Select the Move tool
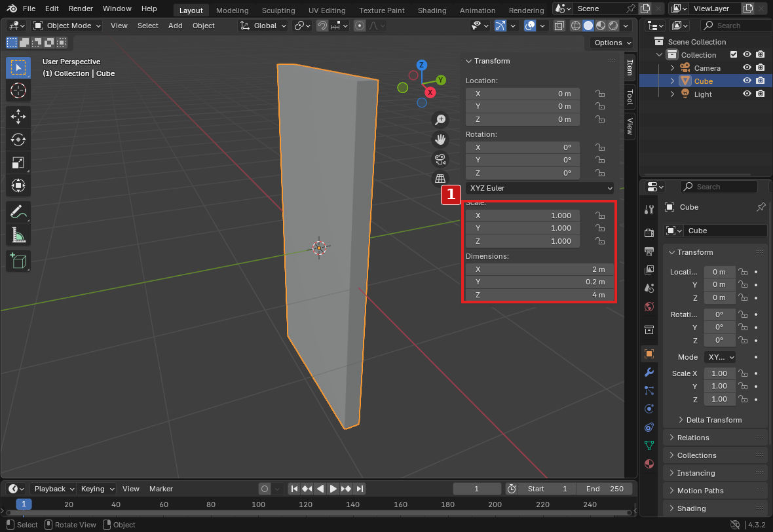This screenshot has width=773, height=532. [18, 117]
